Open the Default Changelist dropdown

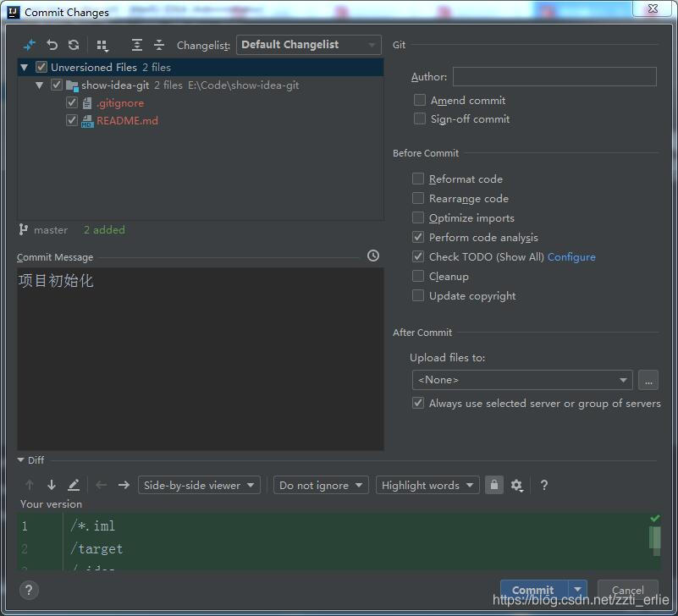click(308, 45)
